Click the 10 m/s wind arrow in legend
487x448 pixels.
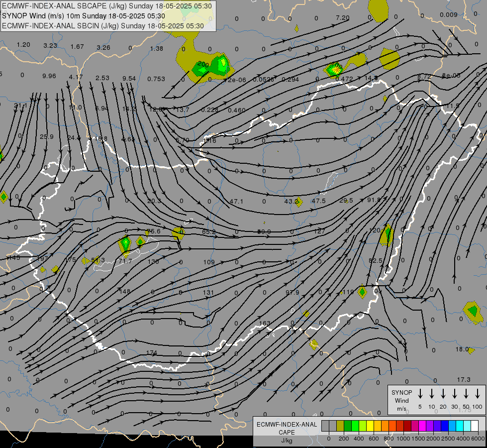pos(432,394)
